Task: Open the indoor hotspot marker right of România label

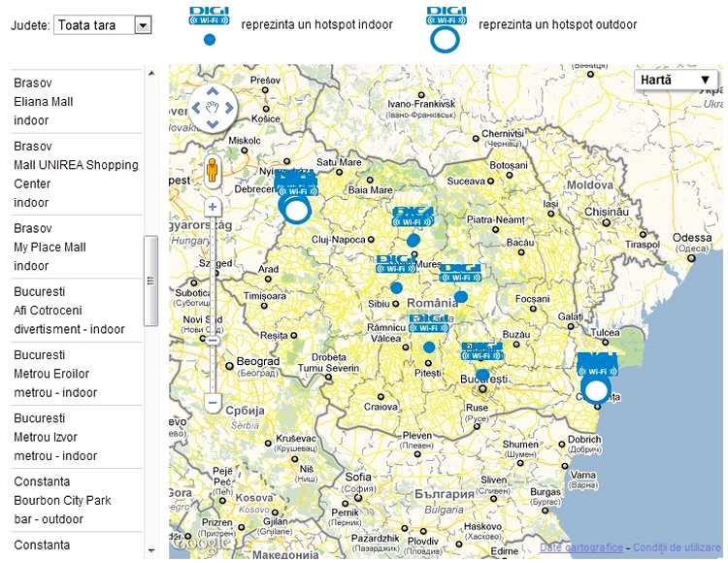Action: [460, 297]
